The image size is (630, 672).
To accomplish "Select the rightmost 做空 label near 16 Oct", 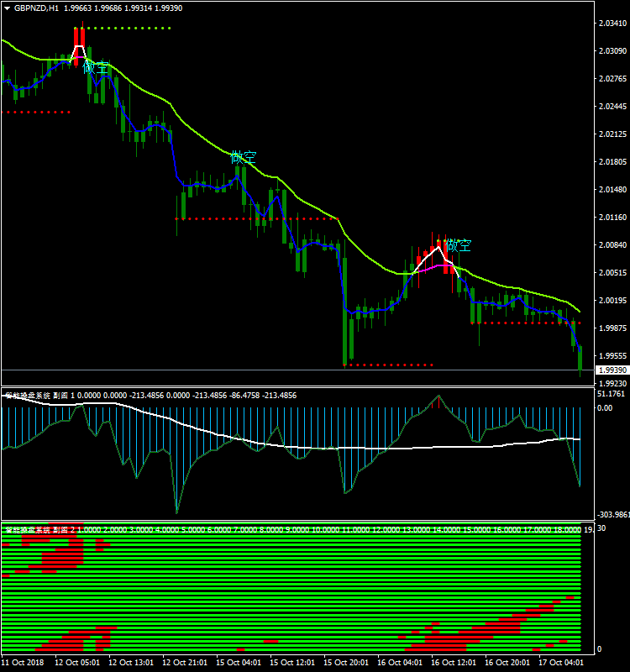I will pyautogui.click(x=459, y=245).
